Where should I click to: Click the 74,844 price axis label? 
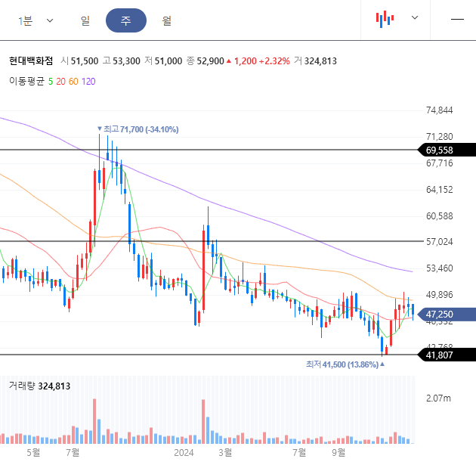pyautogui.click(x=439, y=110)
